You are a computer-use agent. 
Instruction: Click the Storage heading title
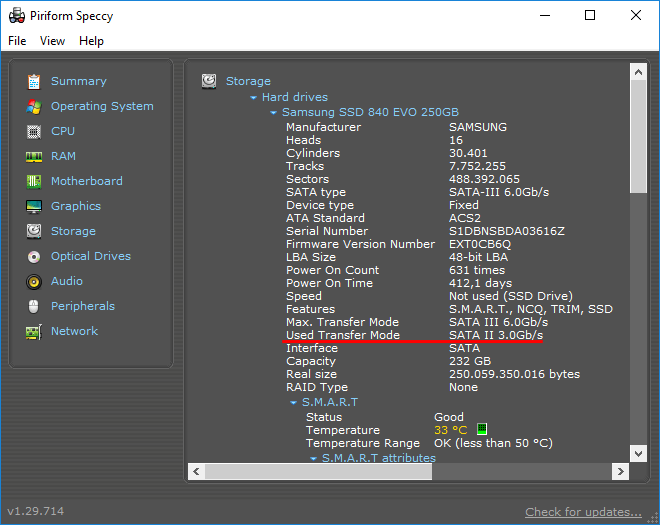pos(248,81)
